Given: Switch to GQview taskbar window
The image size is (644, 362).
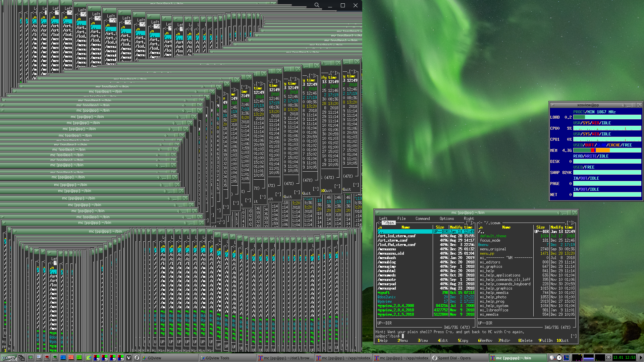Looking at the screenshot, I should [170, 358].
